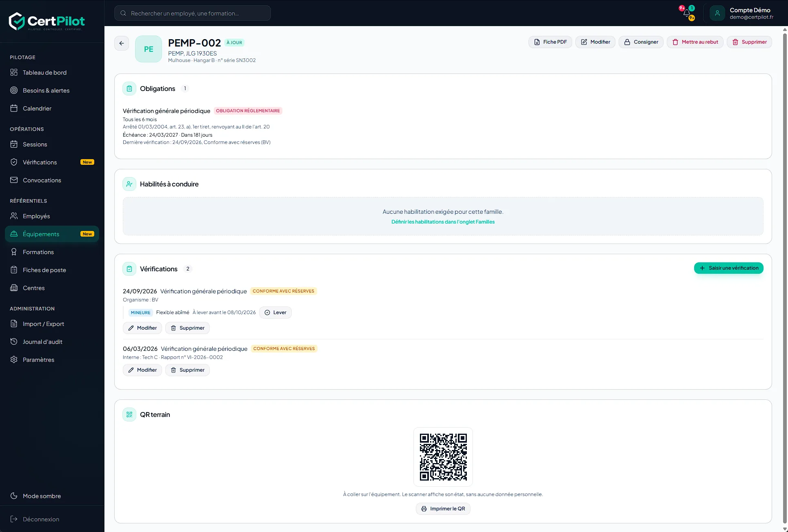The width and height of the screenshot is (788, 532).
Task: Open Formations page
Action: [x=52, y=252]
